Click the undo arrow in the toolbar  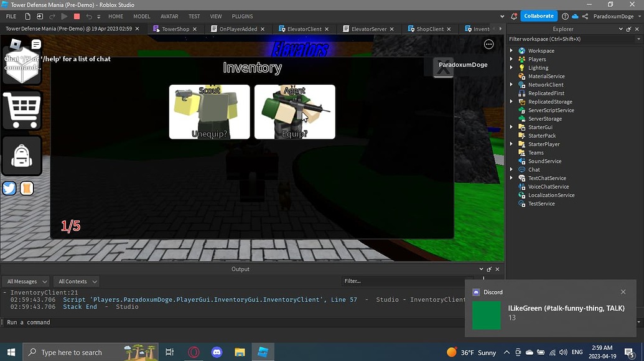tap(89, 16)
